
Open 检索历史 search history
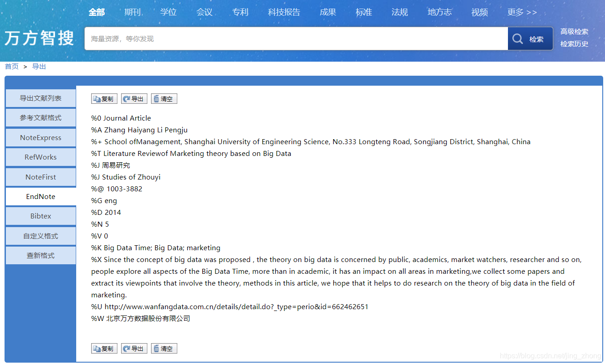pos(574,44)
